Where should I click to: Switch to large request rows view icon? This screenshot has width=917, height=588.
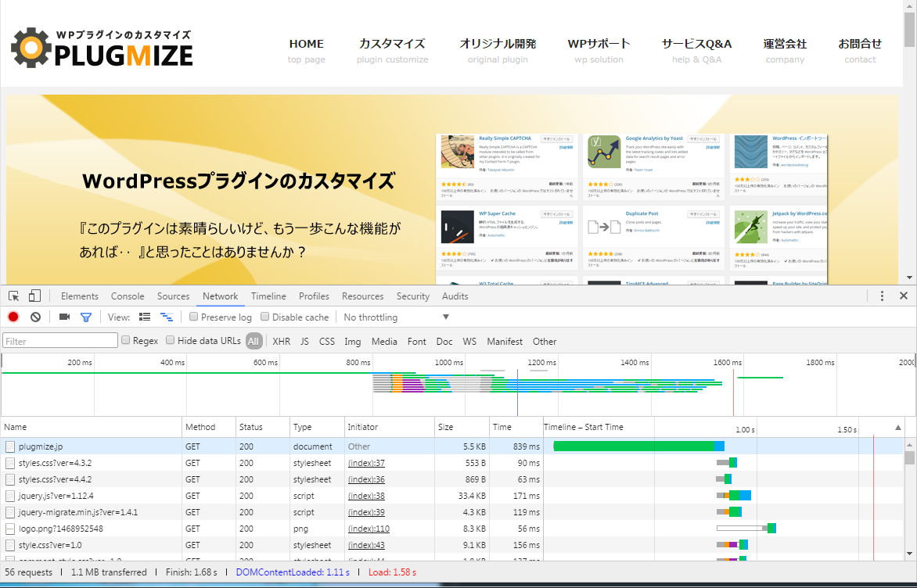click(x=145, y=317)
